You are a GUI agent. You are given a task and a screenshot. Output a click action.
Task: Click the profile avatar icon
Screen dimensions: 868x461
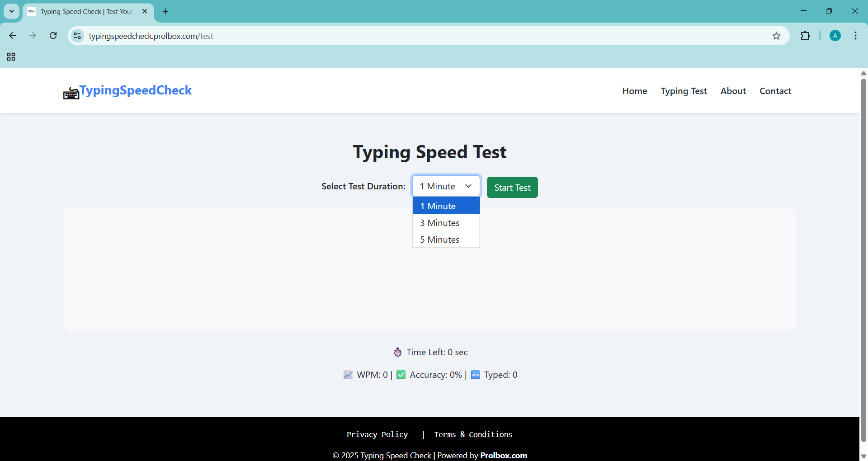click(x=835, y=36)
